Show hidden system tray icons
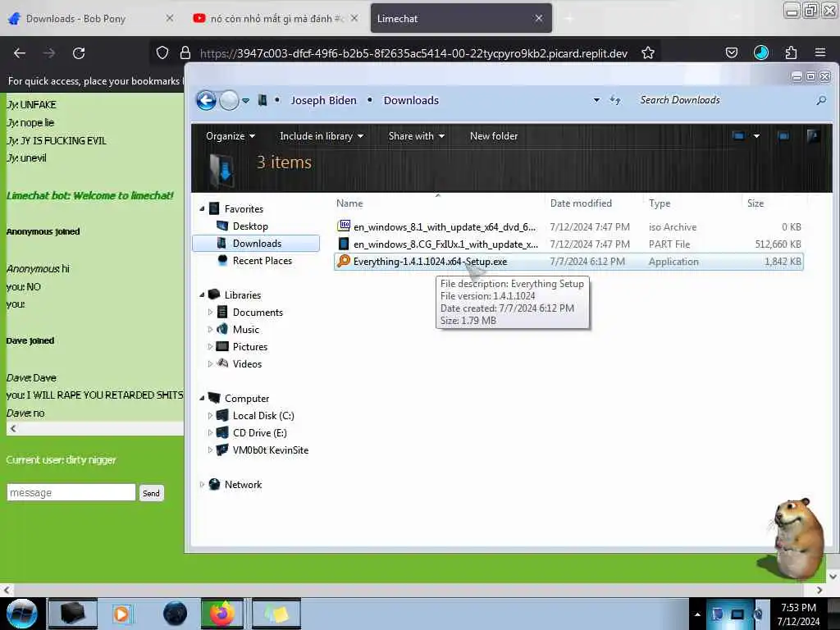 pyautogui.click(x=697, y=614)
